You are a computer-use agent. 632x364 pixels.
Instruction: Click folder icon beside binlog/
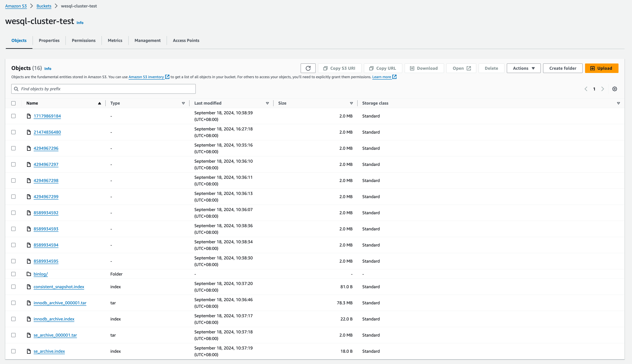(29, 274)
